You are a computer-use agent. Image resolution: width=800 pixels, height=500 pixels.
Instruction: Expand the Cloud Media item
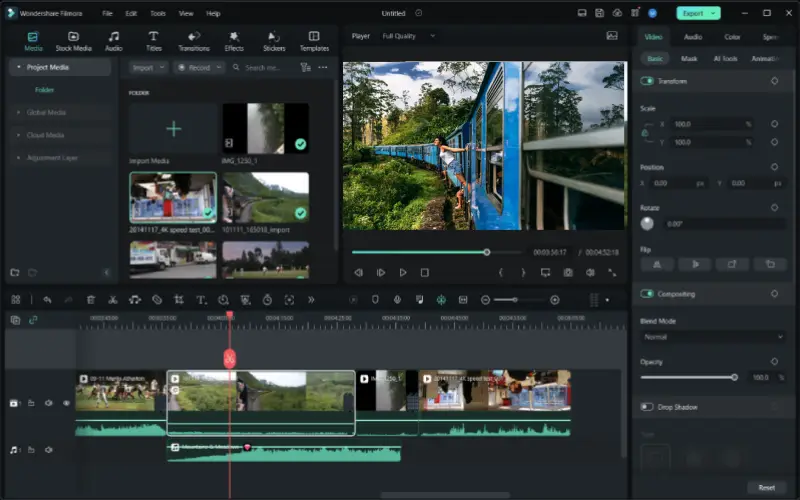(19, 135)
